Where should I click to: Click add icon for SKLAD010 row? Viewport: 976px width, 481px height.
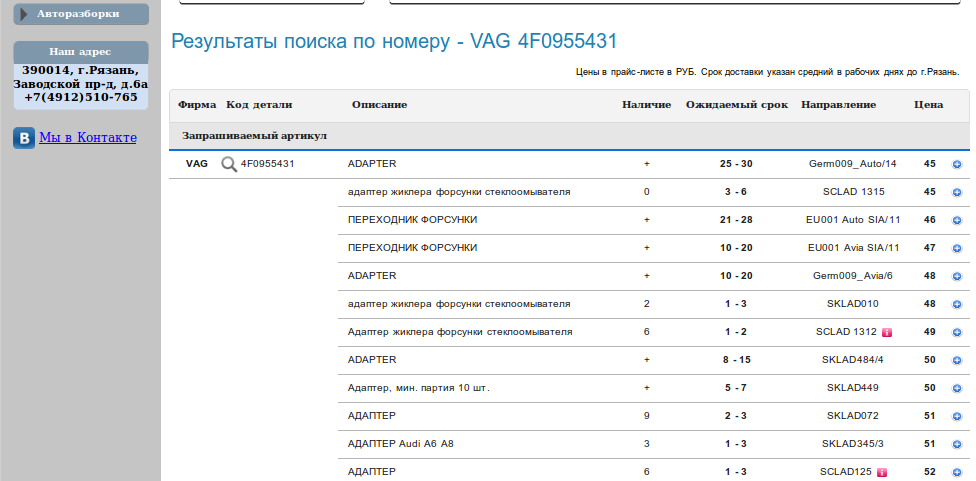[957, 305]
